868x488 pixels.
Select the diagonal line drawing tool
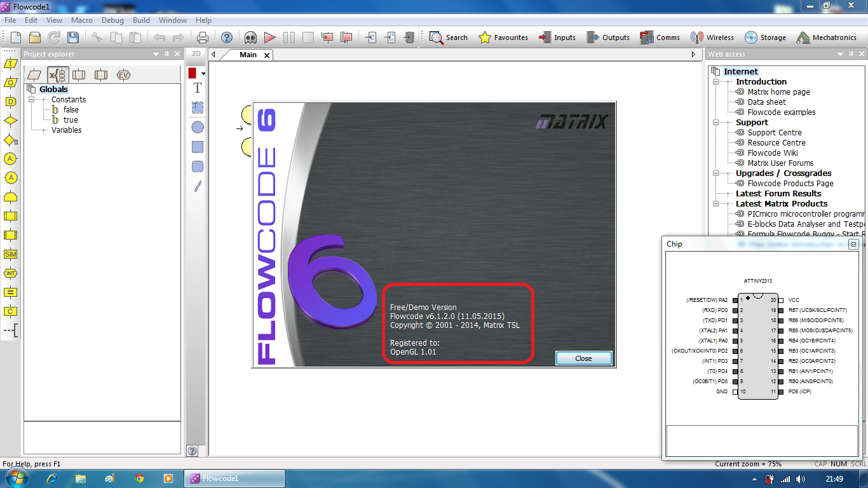tap(198, 186)
